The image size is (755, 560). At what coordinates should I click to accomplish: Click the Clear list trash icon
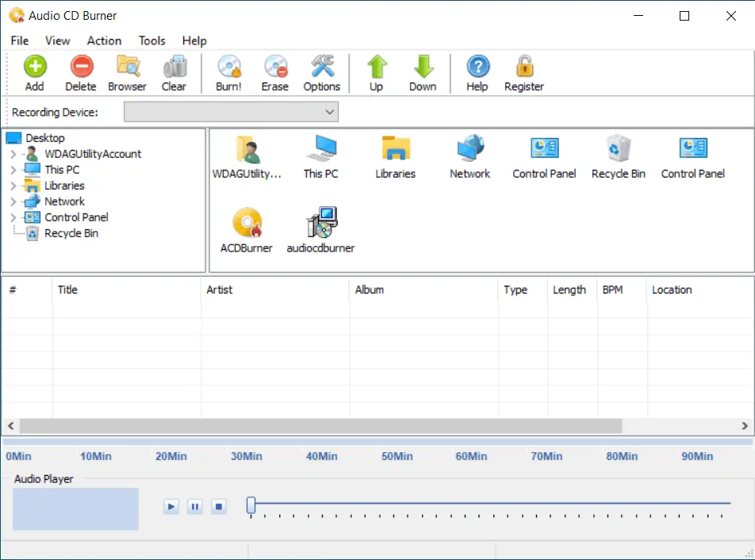(x=174, y=67)
